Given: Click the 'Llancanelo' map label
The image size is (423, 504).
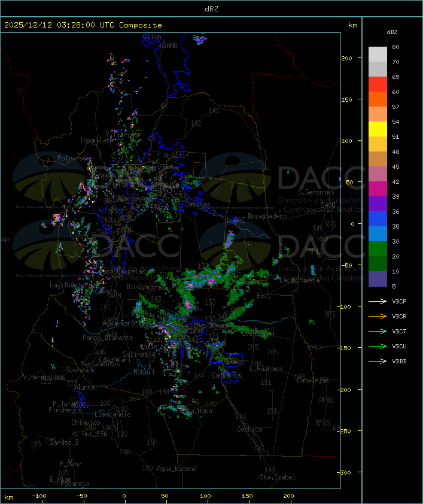Looking at the screenshot, I should pos(112,414).
